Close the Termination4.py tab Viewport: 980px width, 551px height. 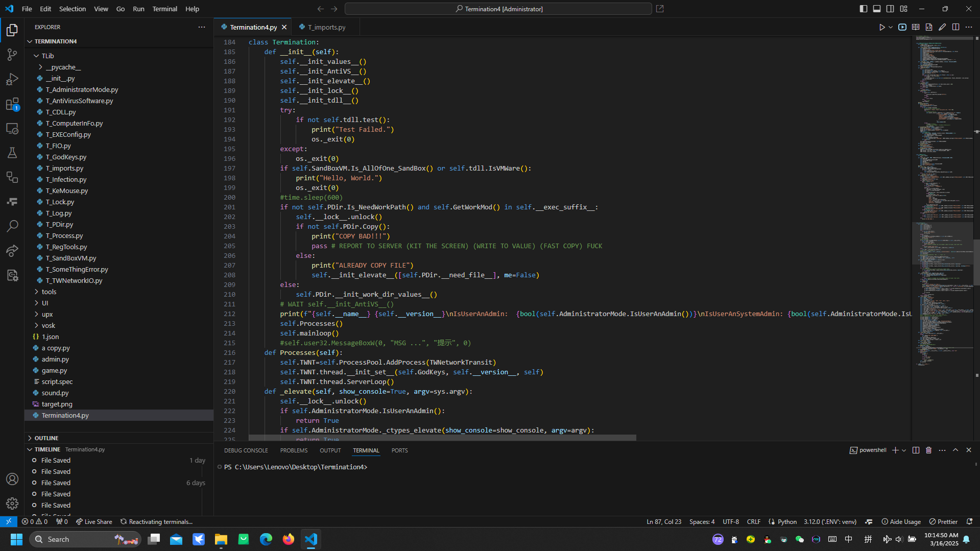(284, 27)
